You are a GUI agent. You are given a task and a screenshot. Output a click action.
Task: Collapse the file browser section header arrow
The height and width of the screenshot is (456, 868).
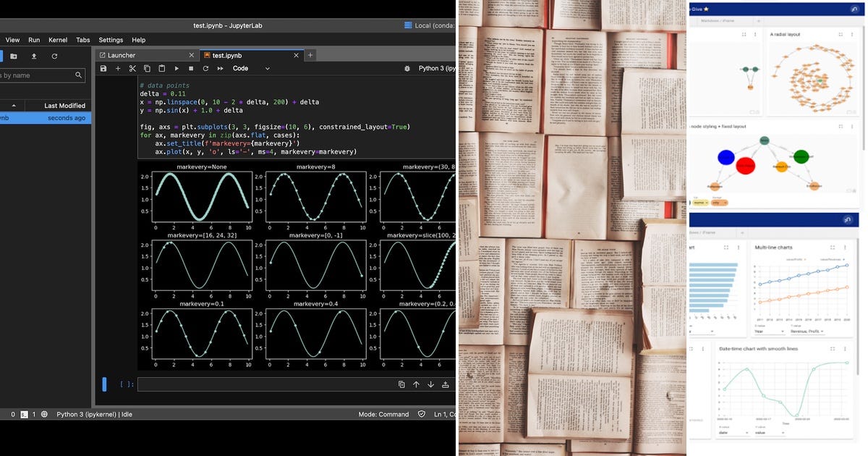14,105
